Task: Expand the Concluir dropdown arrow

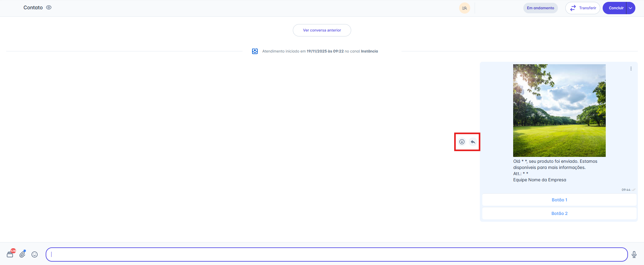Action: [x=630, y=8]
